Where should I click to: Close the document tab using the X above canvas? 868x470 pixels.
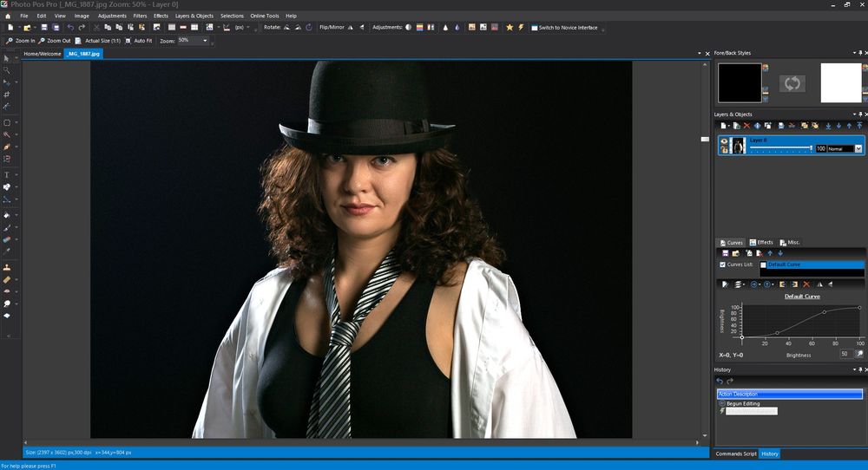[707, 54]
